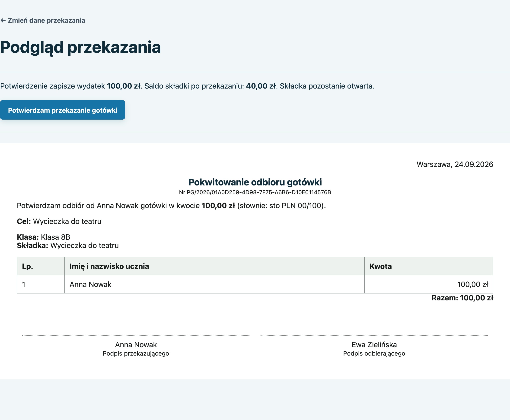The height and width of the screenshot is (420, 510).
Task: Click row number 1 in table
Action: coord(41,284)
